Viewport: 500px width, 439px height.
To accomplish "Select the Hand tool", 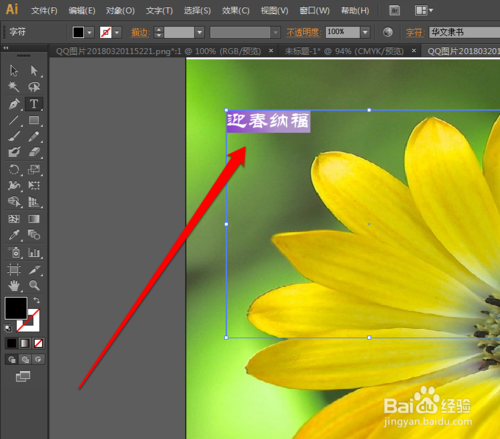I will (x=14, y=285).
